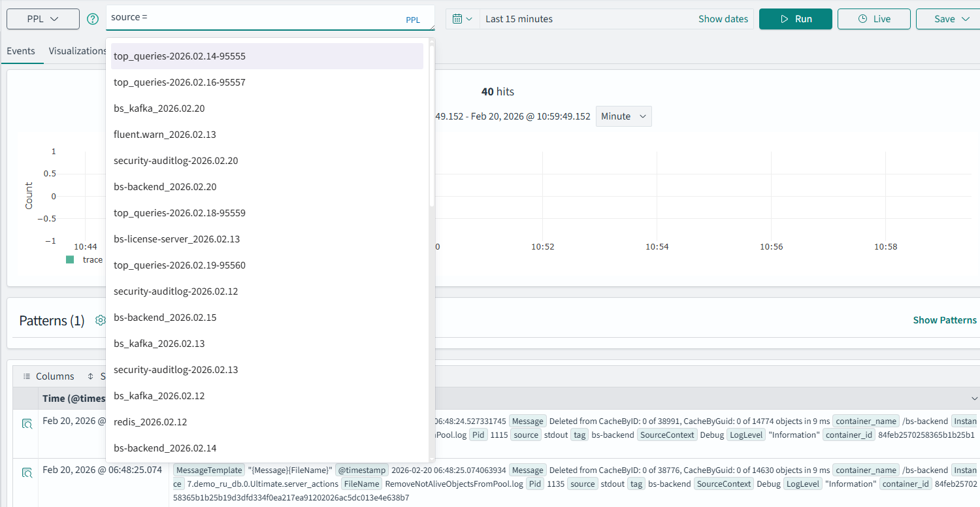Click the Columns list icon button

point(27,376)
